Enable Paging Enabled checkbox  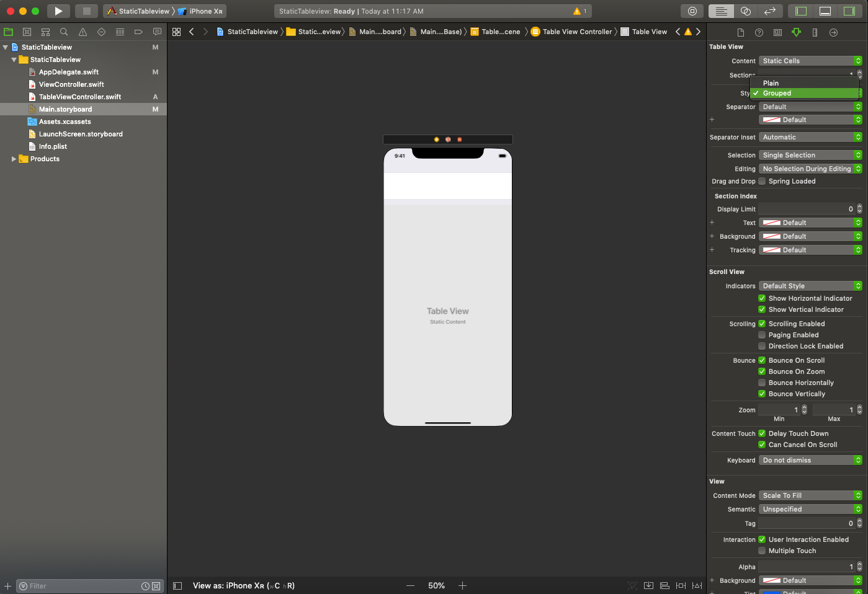click(x=762, y=335)
